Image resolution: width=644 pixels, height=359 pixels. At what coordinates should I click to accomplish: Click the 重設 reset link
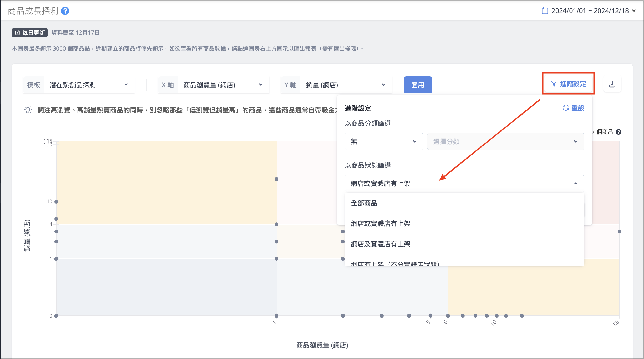tap(573, 108)
